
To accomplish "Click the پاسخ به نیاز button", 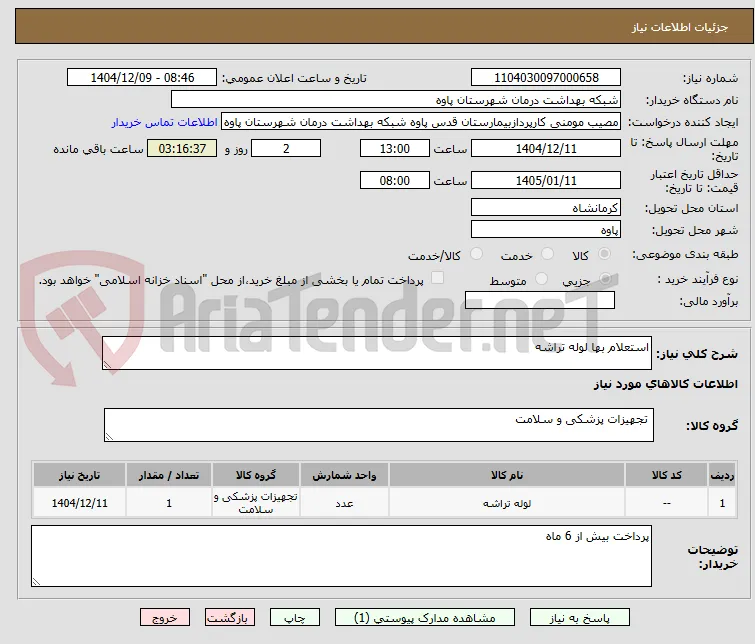I will [580, 618].
